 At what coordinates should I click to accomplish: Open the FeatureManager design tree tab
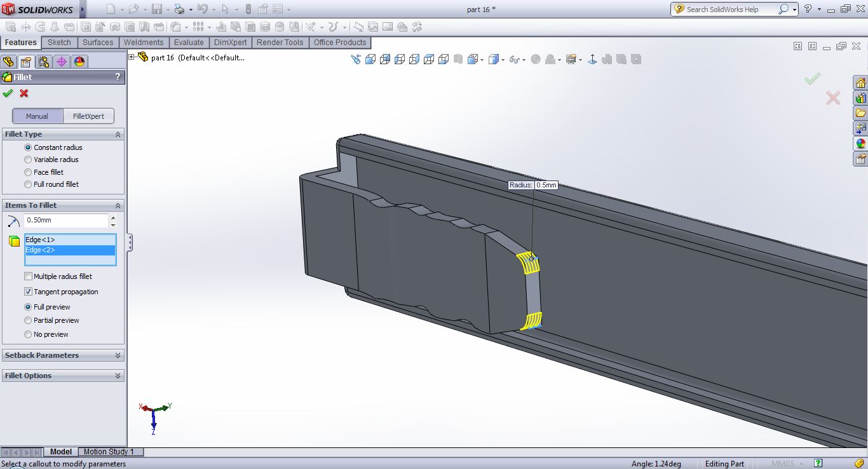pyautogui.click(x=8, y=62)
